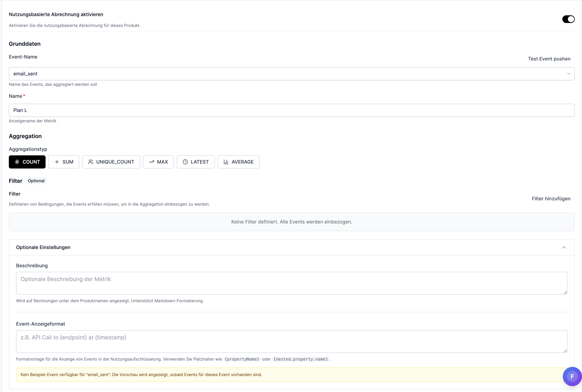Screen dimensions: 582x392
Task: Click the users icon on UNIQUE_COUNT
Action: tap(91, 162)
